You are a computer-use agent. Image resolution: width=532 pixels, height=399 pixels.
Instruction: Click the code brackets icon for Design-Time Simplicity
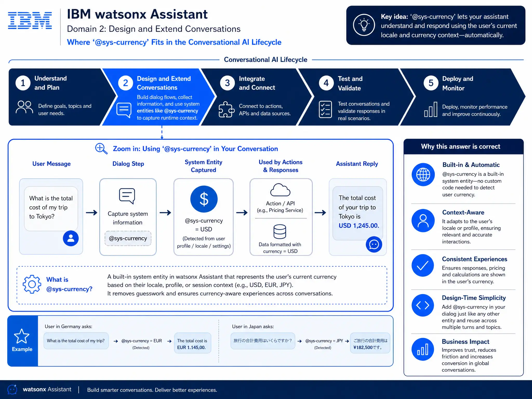point(423,305)
